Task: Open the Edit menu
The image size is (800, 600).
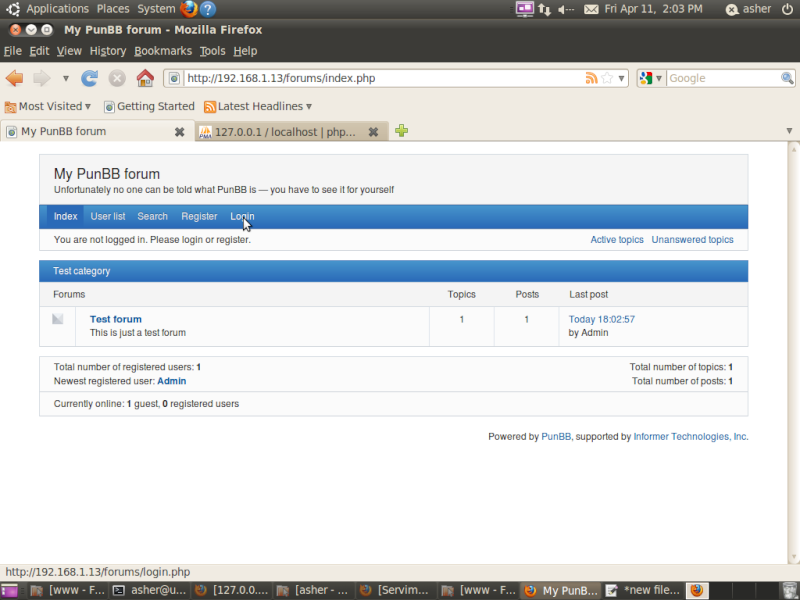Action: (x=39, y=51)
